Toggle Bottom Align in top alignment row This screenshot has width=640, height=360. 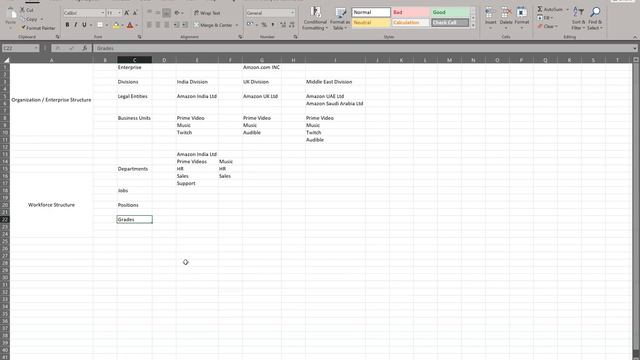(x=166, y=13)
